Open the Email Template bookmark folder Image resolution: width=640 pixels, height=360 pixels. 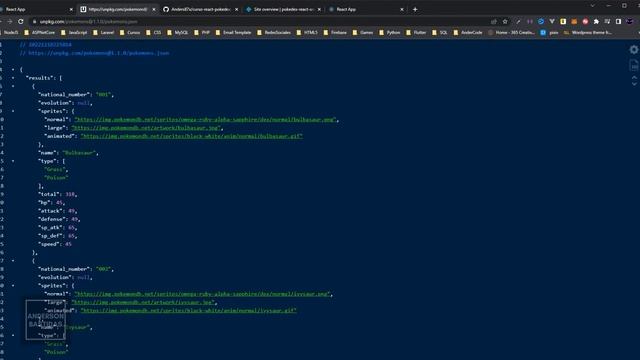[233, 32]
